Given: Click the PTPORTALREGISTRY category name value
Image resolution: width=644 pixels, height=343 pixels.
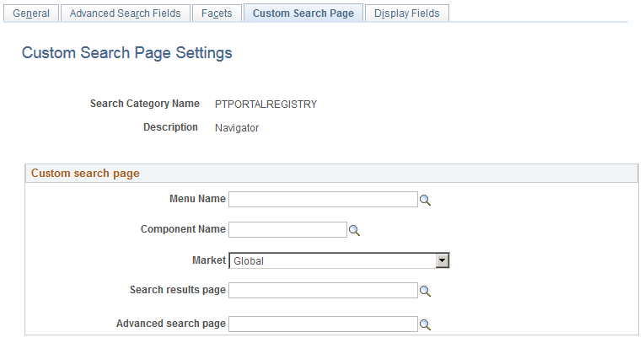Looking at the screenshot, I should [x=266, y=105].
